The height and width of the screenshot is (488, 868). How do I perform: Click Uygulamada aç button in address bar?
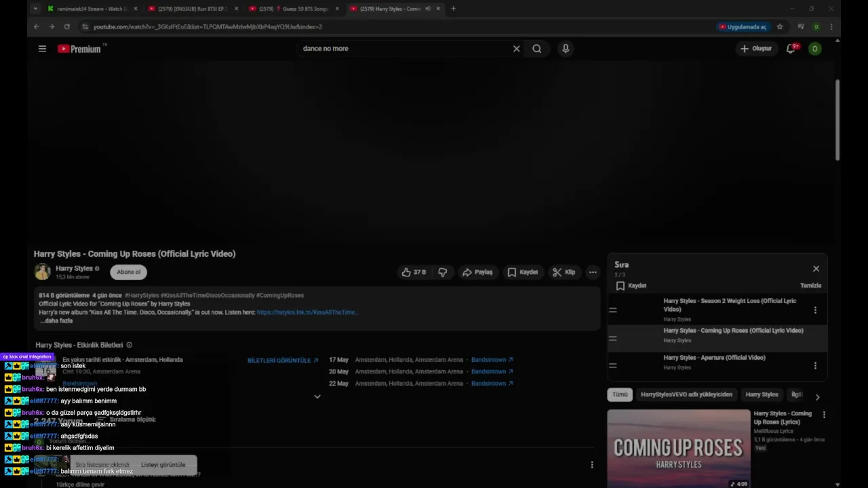pyautogui.click(x=743, y=26)
